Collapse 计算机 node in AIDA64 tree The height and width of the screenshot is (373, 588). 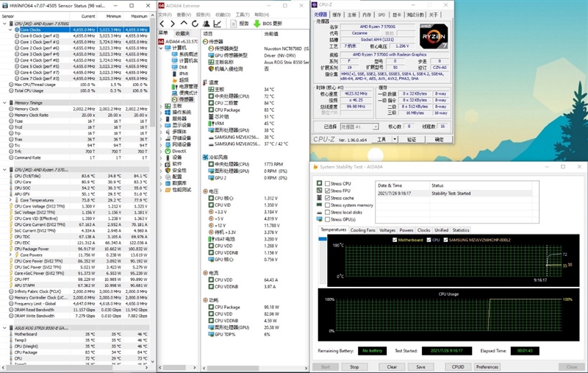(161, 48)
